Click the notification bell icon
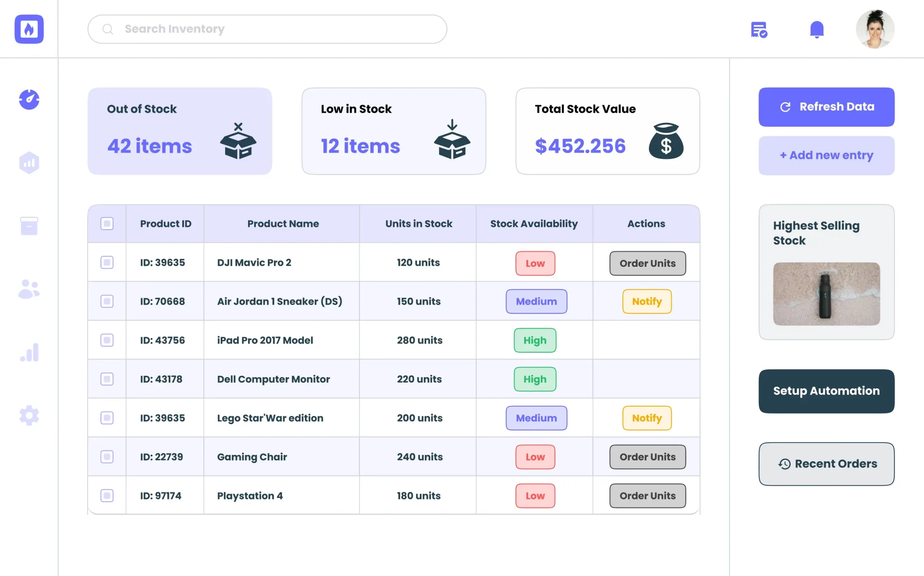The image size is (924, 576). pyautogui.click(x=816, y=29)
